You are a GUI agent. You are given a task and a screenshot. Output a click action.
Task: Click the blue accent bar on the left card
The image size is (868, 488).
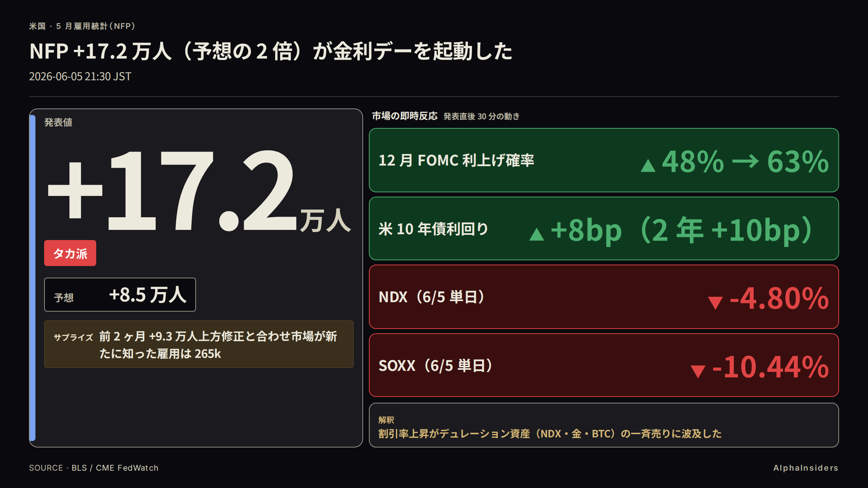tap(33, 278)
